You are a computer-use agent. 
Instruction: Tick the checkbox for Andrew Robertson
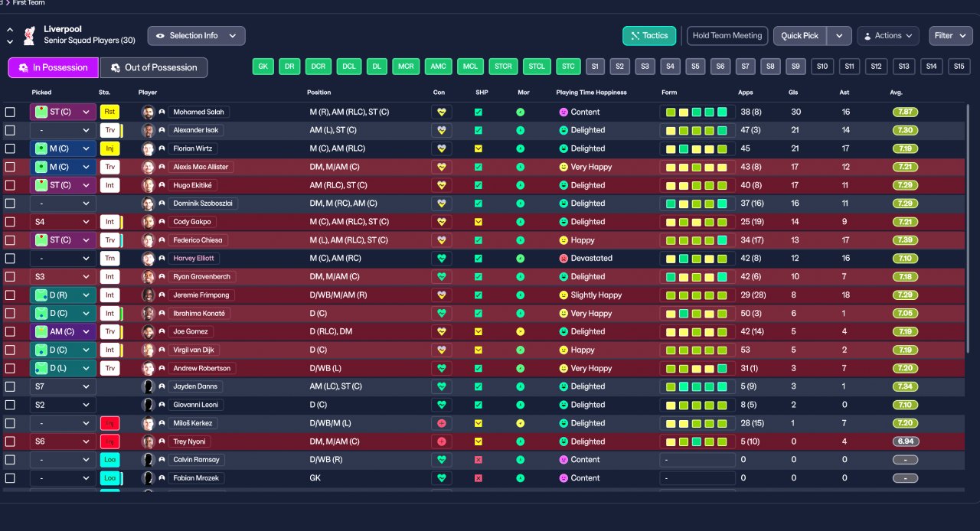pos(10,368)
